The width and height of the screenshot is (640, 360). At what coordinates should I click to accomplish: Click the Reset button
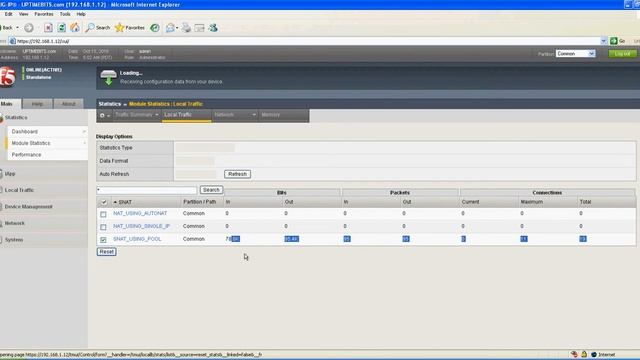(x=107, y=252)
